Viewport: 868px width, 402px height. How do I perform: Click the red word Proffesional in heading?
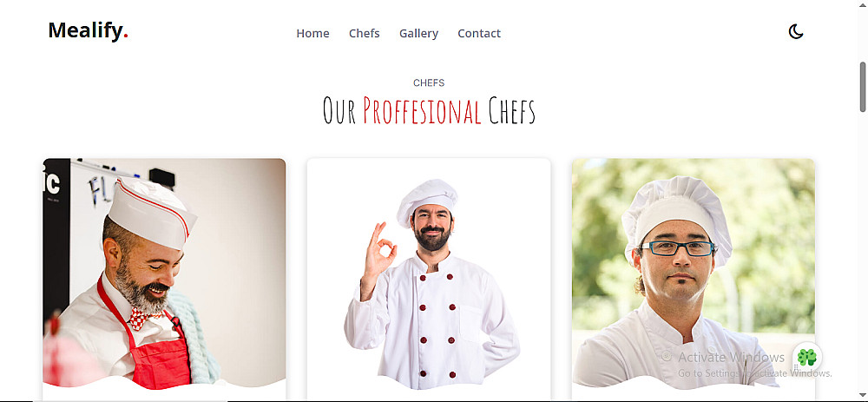click(x=422, y=111)
